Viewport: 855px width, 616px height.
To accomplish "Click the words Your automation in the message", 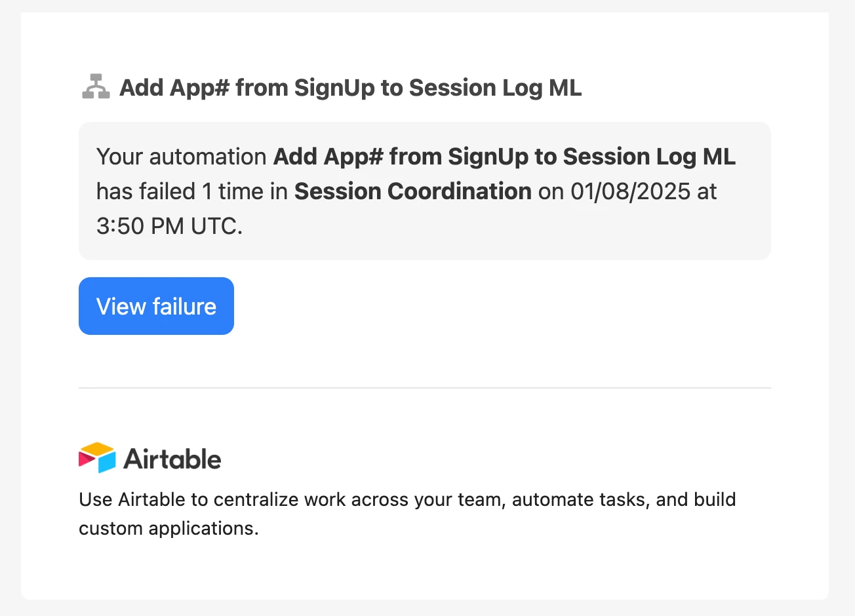I will pyautogui.click(x=181, y=157).
